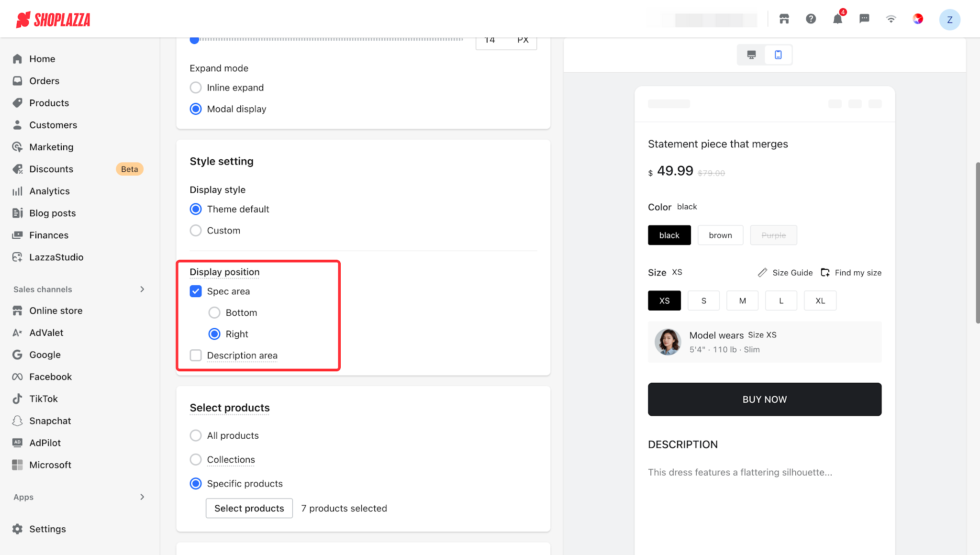Viewport: 980px width, 555px height.
Task: Click the BUY NOW button
Action: point(765,400)
